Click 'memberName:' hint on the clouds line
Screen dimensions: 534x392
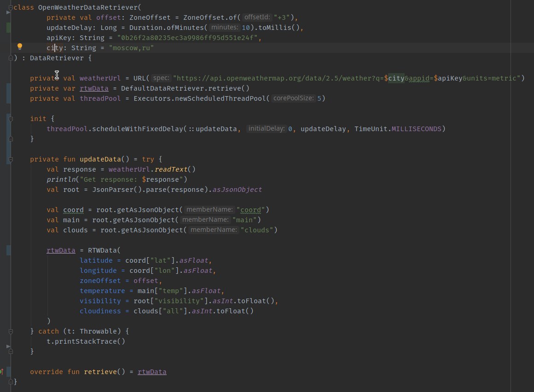214,230
